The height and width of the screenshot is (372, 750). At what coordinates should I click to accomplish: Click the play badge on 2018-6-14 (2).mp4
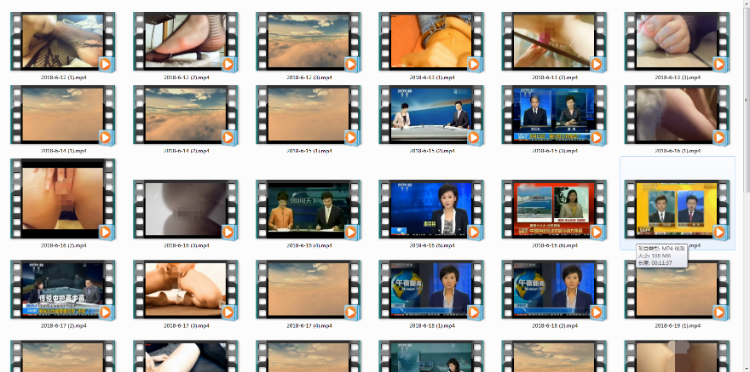pyautogui.click(x=228, y=138)
